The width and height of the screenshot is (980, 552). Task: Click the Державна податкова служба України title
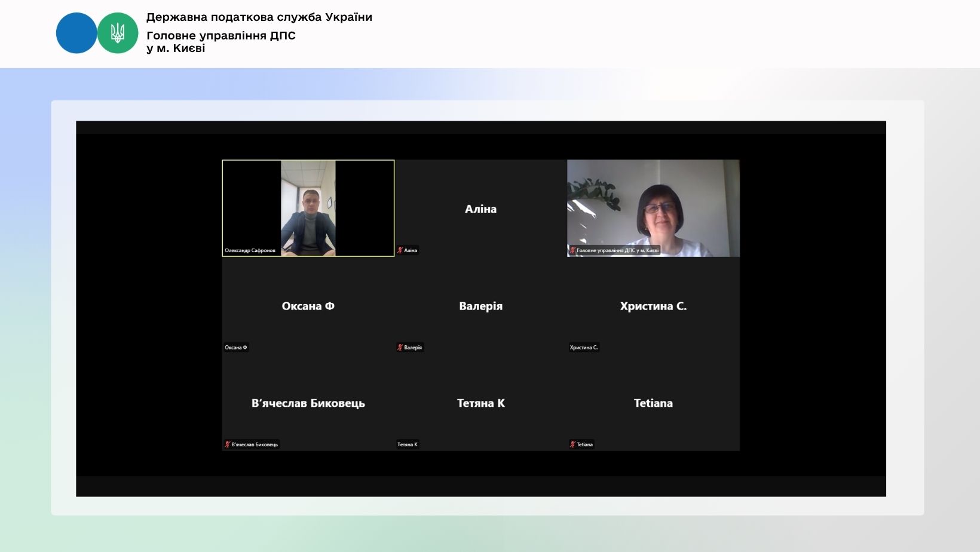pos(259,17)
